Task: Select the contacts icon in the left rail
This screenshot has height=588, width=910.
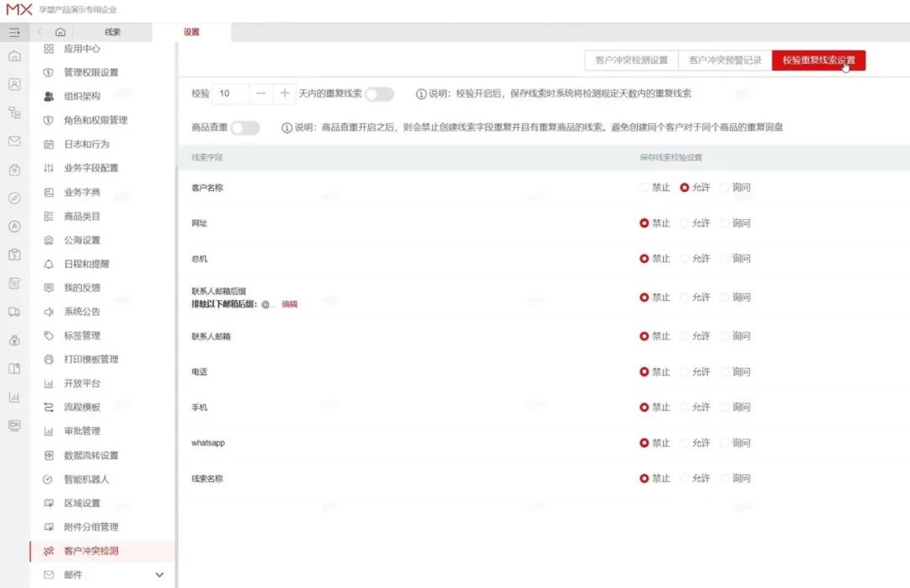Action: [13, 83]
